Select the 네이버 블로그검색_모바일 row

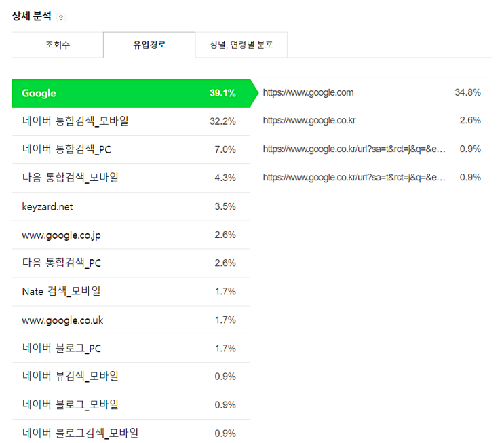click(x=131, y=431)
